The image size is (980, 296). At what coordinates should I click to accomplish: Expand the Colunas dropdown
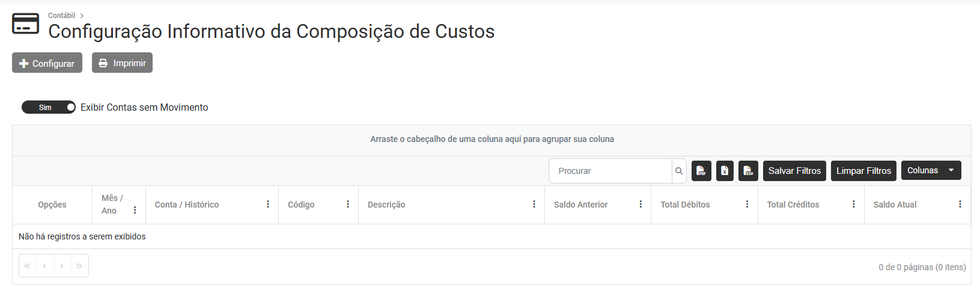pos(931,170)
